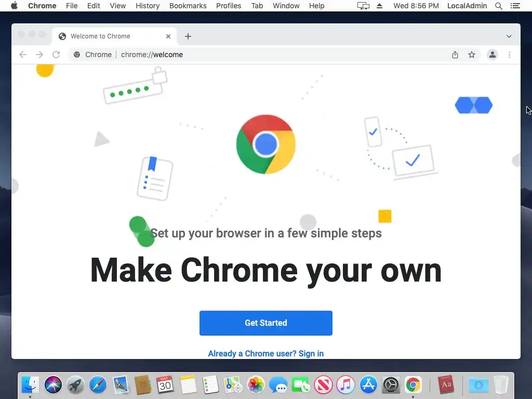Open the Profiles menu
Screen dimensions: 532x399
[229, 6]
